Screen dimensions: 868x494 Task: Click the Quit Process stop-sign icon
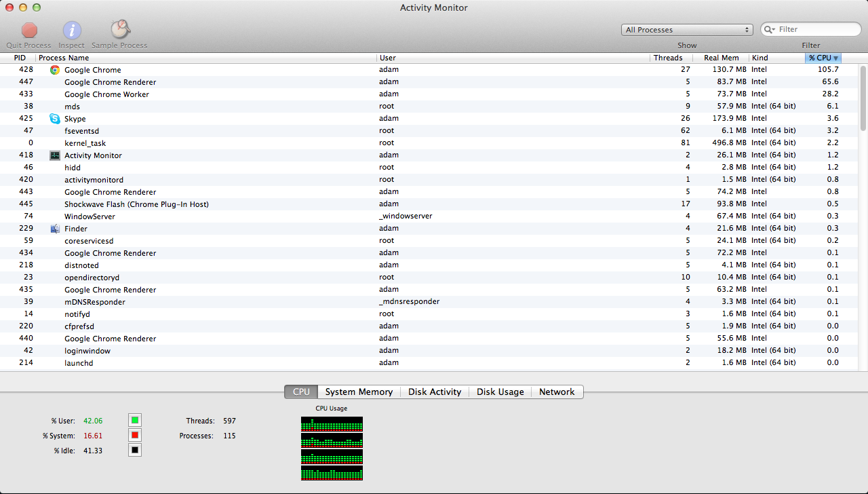coord(29,30)
